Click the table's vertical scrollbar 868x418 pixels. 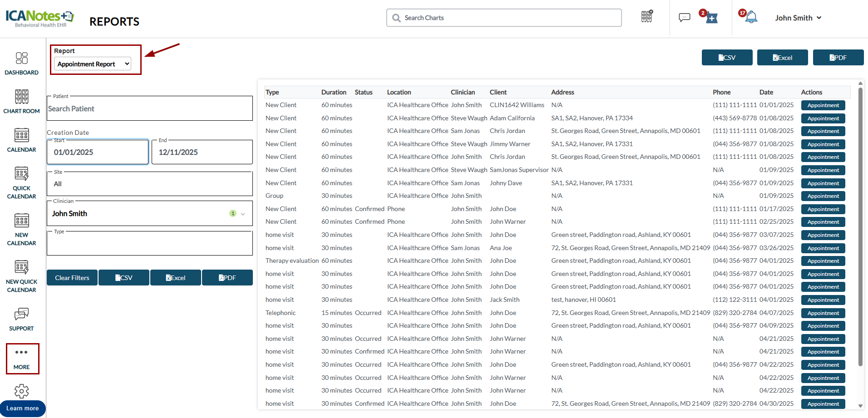(x=860, y=227)
